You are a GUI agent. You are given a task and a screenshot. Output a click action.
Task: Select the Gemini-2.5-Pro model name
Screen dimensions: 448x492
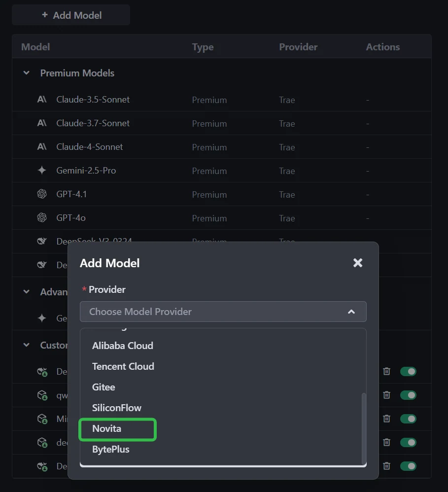[86, 171]
